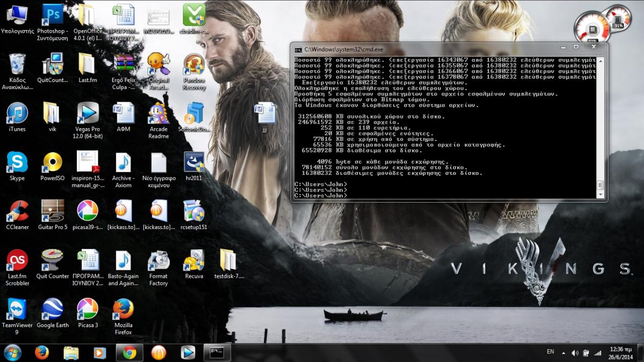Open the Basto-Again and Again audio file
The height and width of the screenshot is (362, 644).
pyautogui.click(x=123, y=260)
